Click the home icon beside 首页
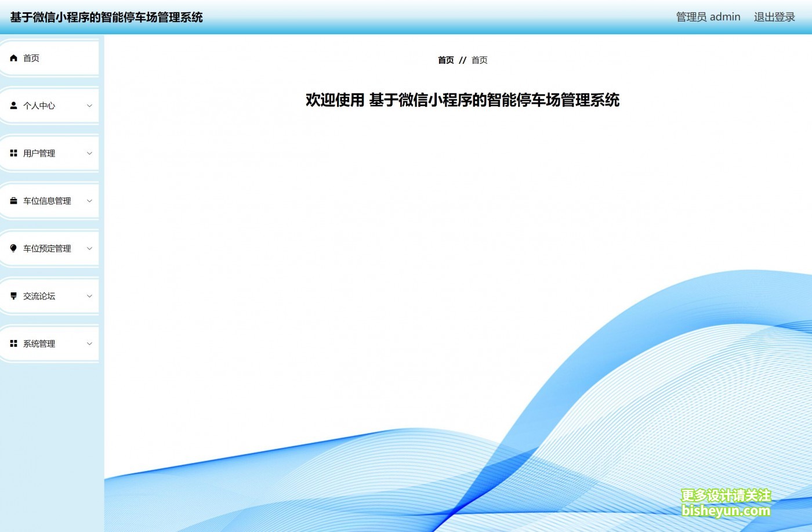Screen dimensions: 812x532 [x=14, y=58]
